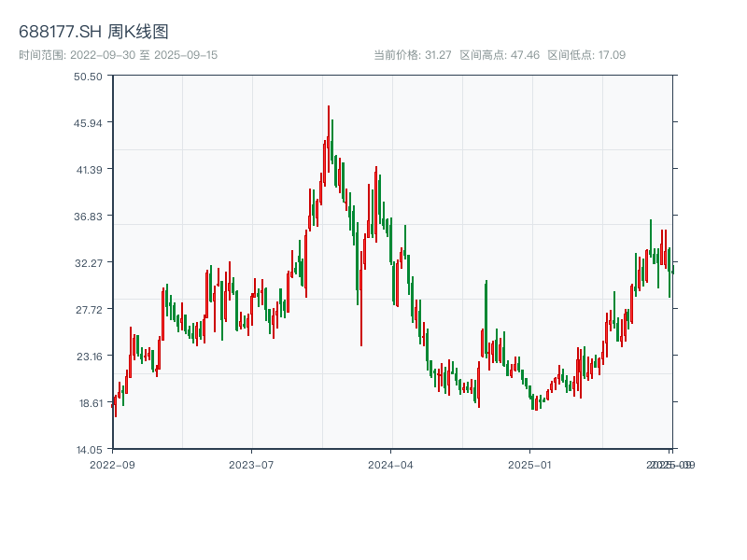Click the current price label 当前价格: 31.27
Screen dimensions: 747x560
coord(412,55)
